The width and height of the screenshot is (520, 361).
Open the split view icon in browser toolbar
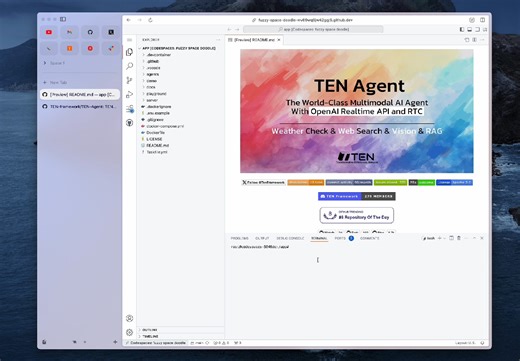pos(482,20)
